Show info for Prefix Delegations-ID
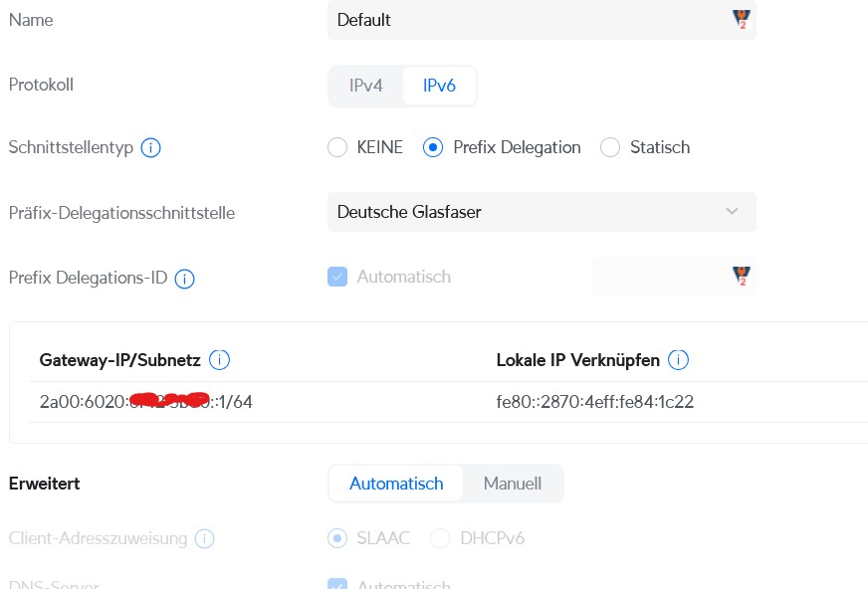 [184, 279]
